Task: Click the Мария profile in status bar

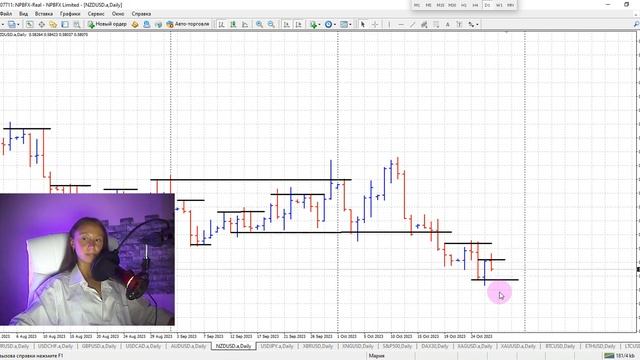Action: click(x=376, y=356)
